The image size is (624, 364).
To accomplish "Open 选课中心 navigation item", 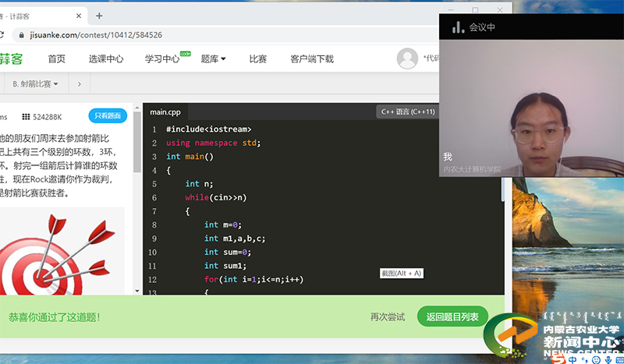I will coord(106,59).
